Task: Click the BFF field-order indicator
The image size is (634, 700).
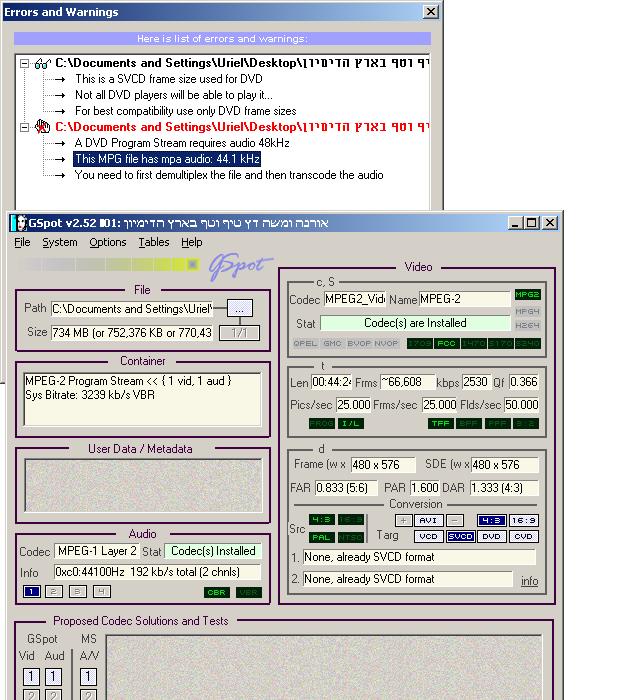Action: click(469, 423)
